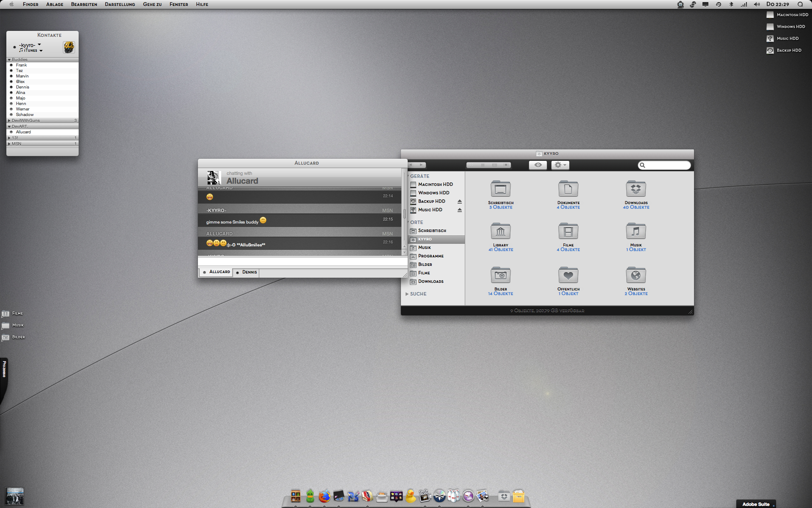Switch to Dennis chat tab
This screenshot has width=812, height=508.
[x=246, y=272]
